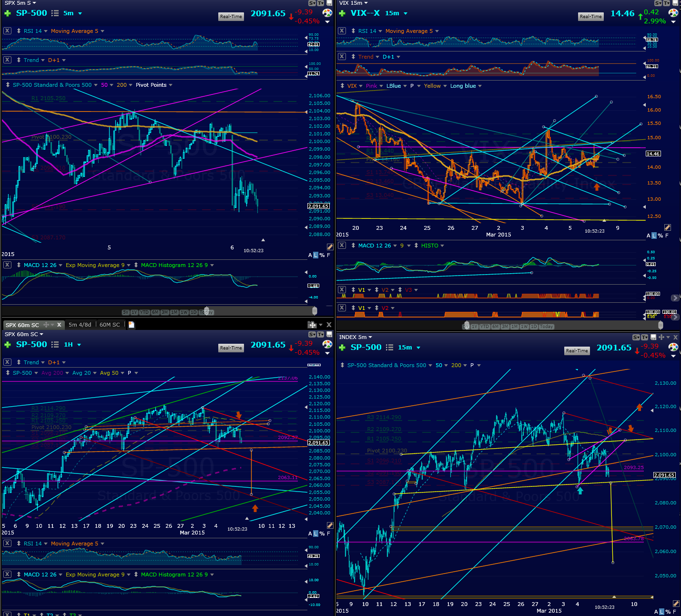Screen dimensions: 681x616
Task: Click the green plus icon in SPX 60m SC panel
Action: [x=8, y=345]
